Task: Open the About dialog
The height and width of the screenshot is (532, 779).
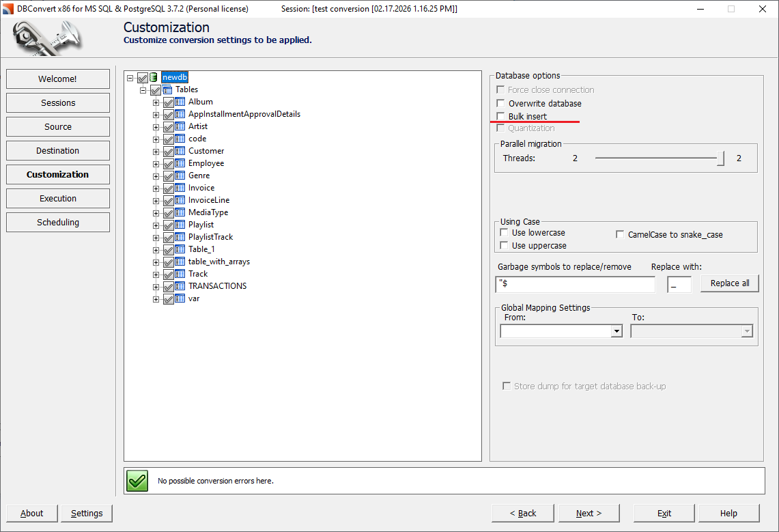Action: 32,513
